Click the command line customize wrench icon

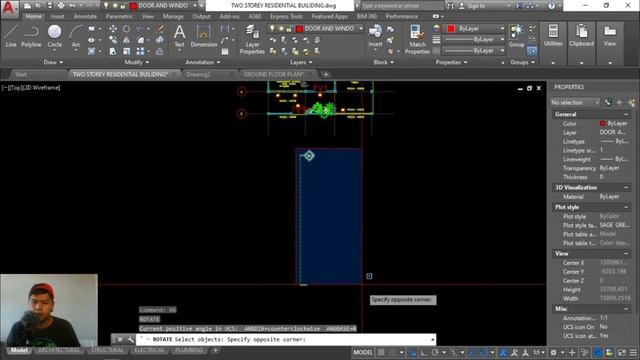[x=130, y=339]
